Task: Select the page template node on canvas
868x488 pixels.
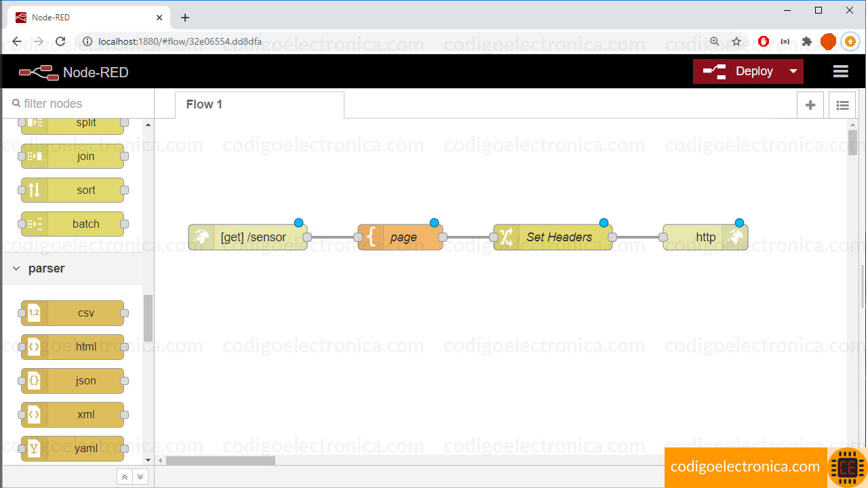Action: coord(400,237)
